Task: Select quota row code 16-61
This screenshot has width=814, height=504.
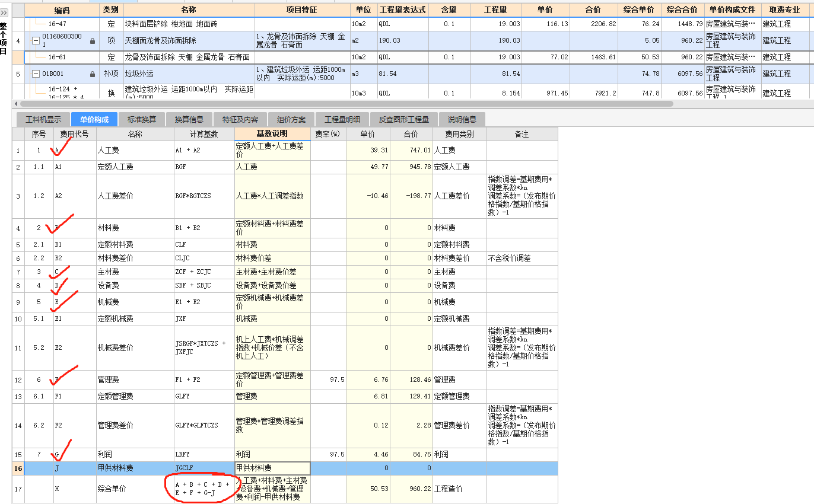Action: [x=58, y=57]
